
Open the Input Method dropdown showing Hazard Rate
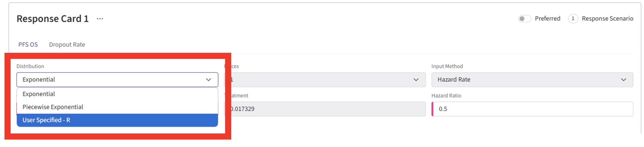(526, 80)
